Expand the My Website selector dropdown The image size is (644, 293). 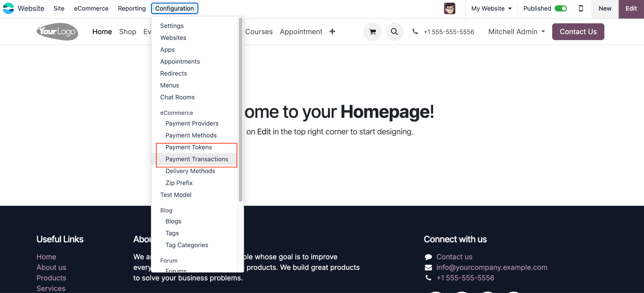click(x=491, y=8)
